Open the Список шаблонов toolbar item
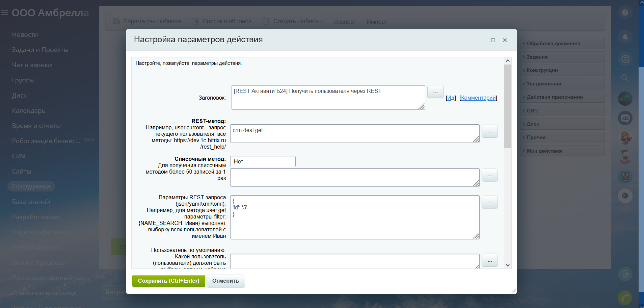Image resolution: width=644 pixels, height=308 pixels. pyautogui.click(x=222, y=21)
